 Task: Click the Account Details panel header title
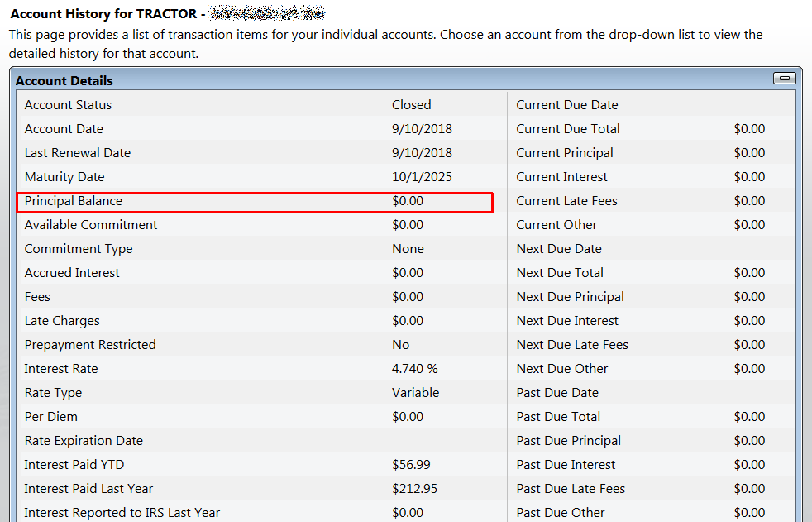pos(64,81)
